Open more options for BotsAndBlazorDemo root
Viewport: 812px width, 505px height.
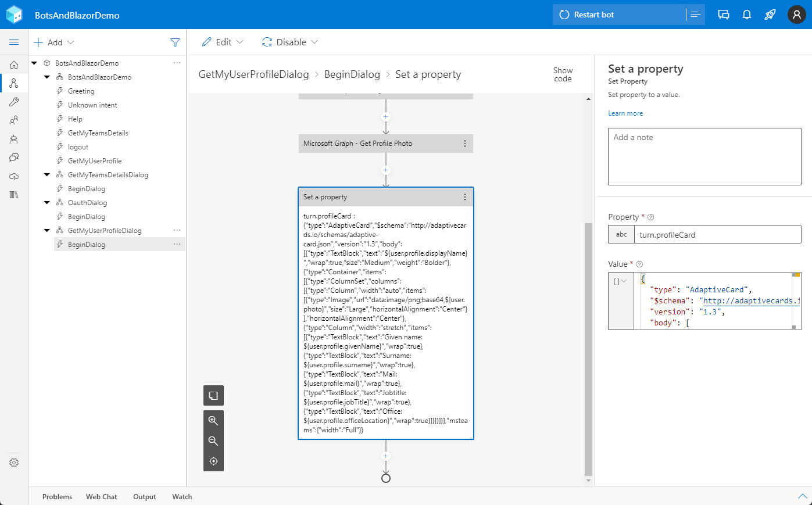click(x=177, y=63)
